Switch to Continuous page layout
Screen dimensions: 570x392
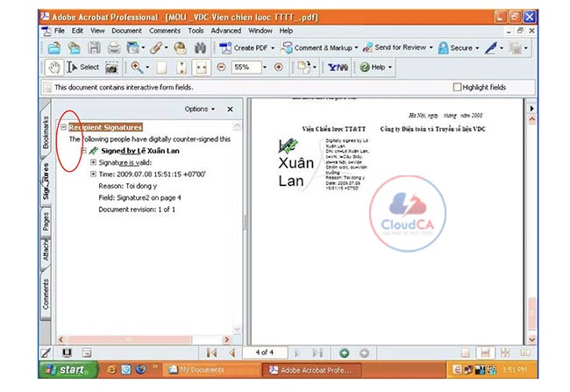[485, 353]
